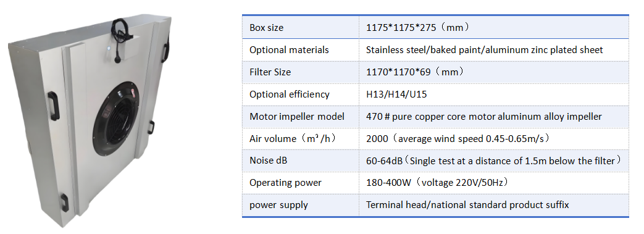Viewport: 644px width, 234px height.
Task: Click the fan filter unit product image
Action: 90,121
